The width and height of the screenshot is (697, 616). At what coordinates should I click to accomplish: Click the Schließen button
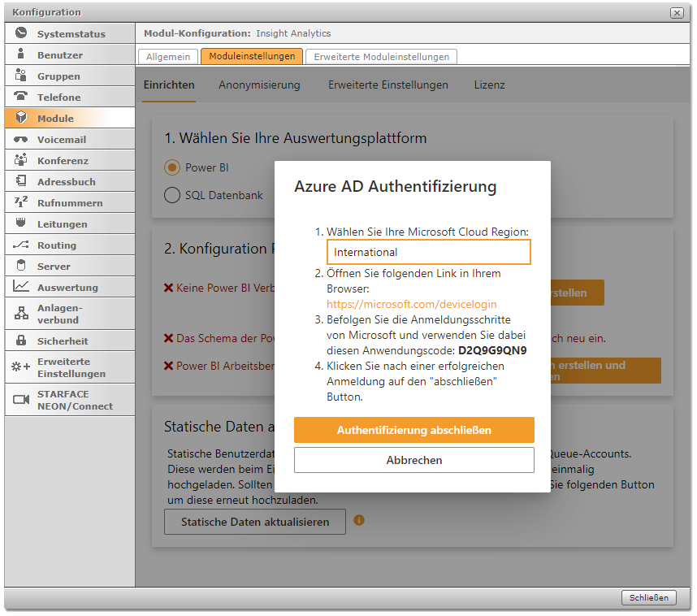[649, 597]
